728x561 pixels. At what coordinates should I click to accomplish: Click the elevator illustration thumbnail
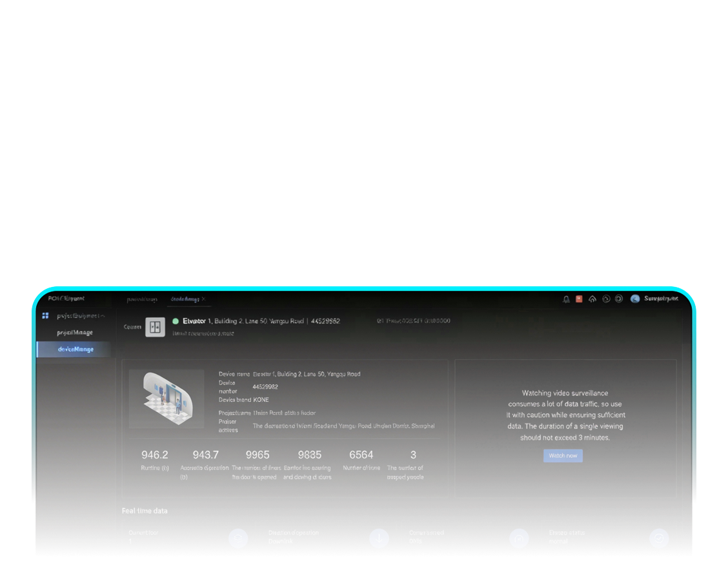tap(167, 399)
